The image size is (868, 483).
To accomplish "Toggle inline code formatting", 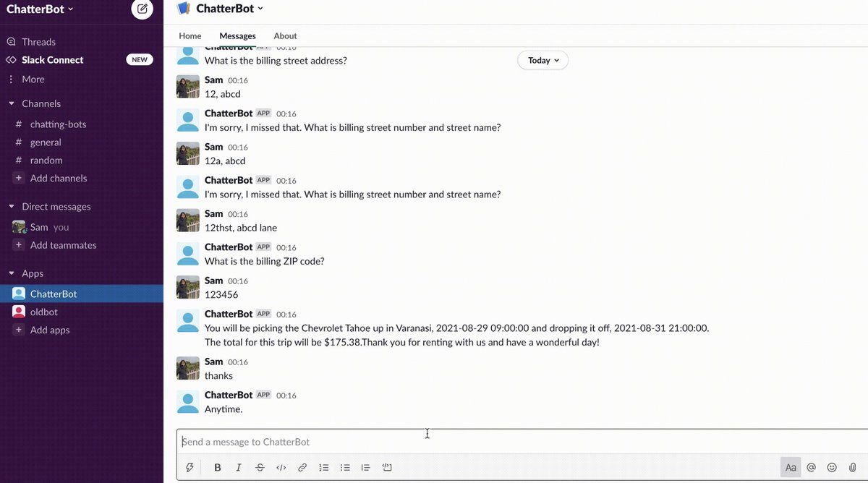I will (x=281, y=468).
